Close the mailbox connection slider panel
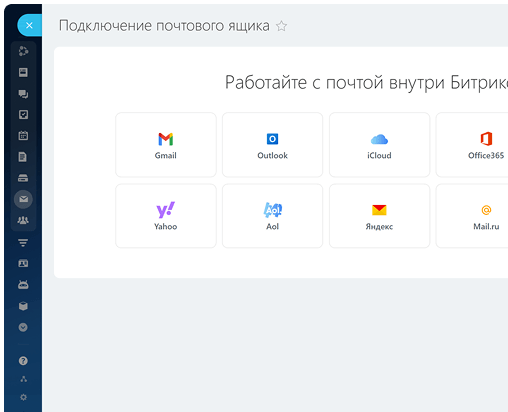 (x=29, y=25)
